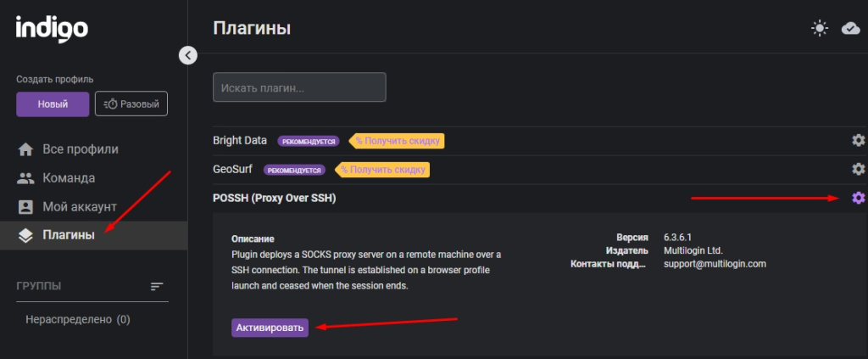Screen dimensions: 868x359
Task: Click the home icon next to Все профили
Action: (25, 149)
